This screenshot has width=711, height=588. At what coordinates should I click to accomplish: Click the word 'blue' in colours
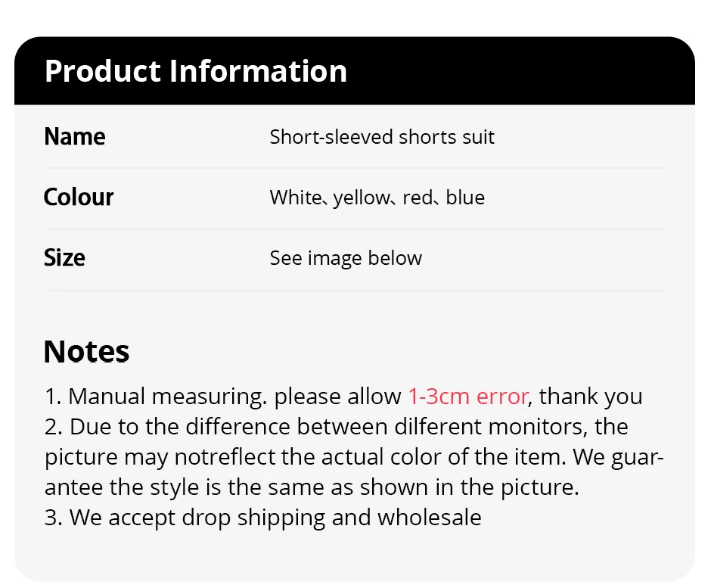coord(465,198)
